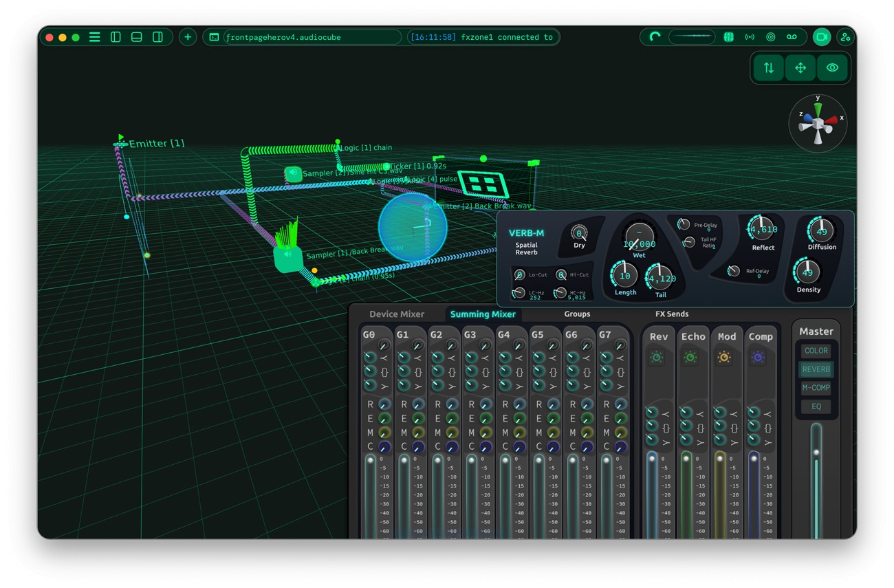
Task: Click the hamburger menu icon in title bar
Action: (95, 37)
